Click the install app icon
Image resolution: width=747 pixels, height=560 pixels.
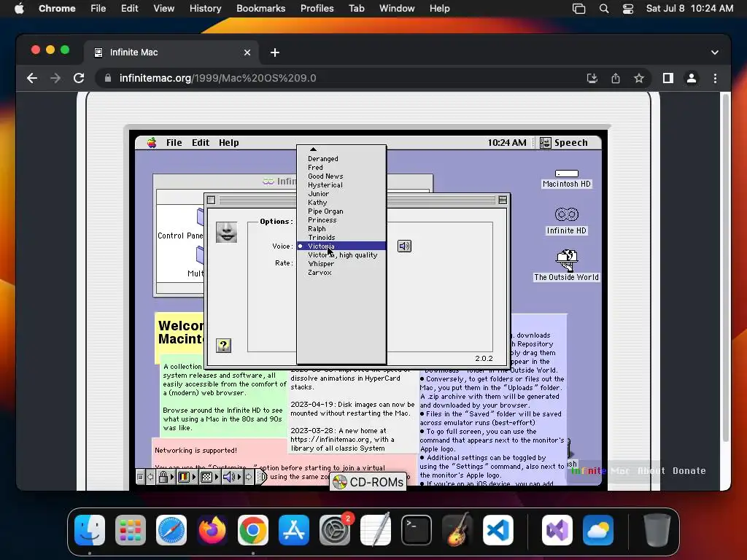click(592, 78)
